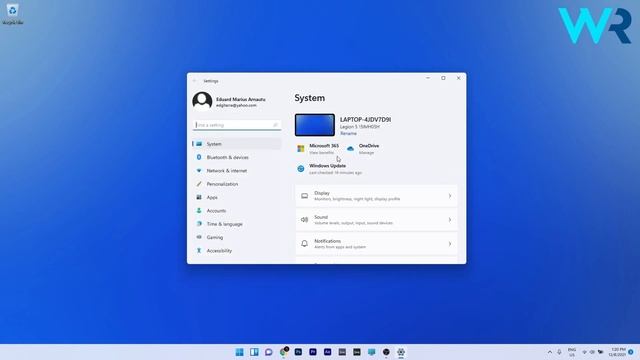Image resolution: width=640 pixels, height=360 pixels.
Task: Click the chevron on the Sound row
Action: click(450, 220)
